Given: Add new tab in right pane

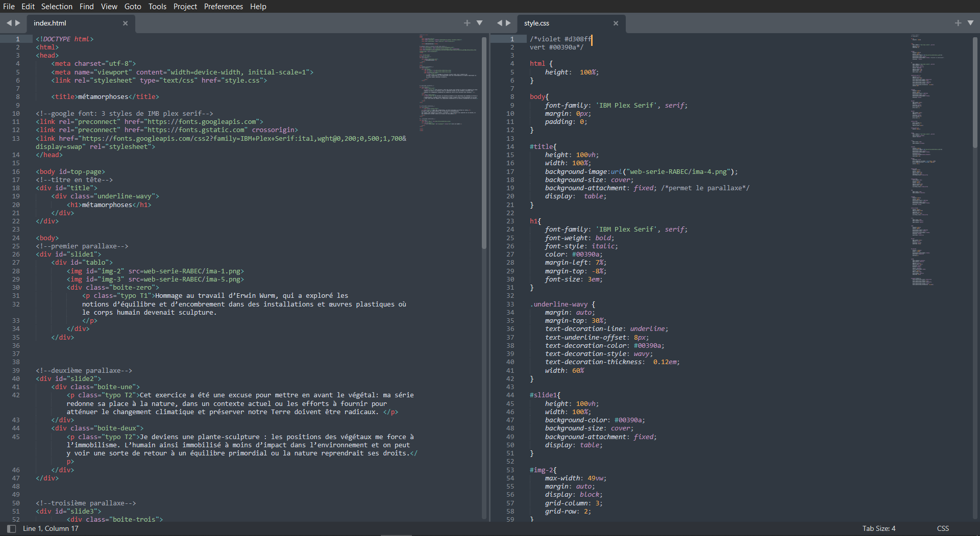Looking at the screenshot, I should click(x=958, y=23).
